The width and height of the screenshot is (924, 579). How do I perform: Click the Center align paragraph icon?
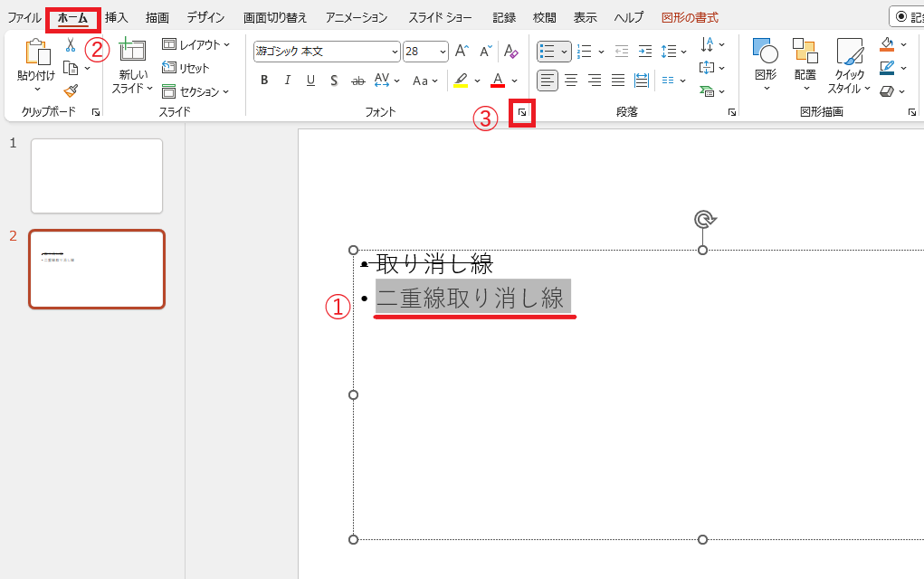click(x=571, y=81)
